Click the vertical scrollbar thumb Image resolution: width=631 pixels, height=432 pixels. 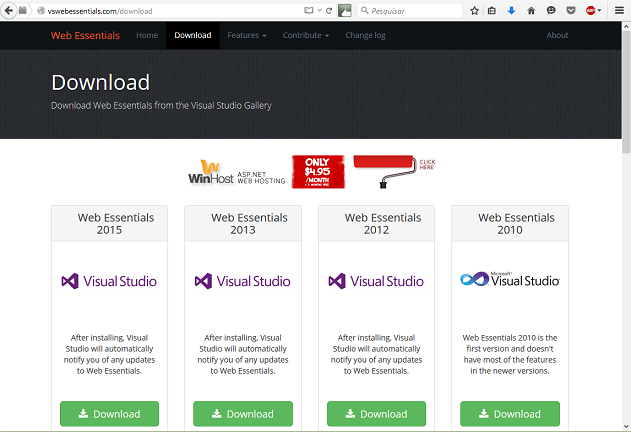click(626, 91)
